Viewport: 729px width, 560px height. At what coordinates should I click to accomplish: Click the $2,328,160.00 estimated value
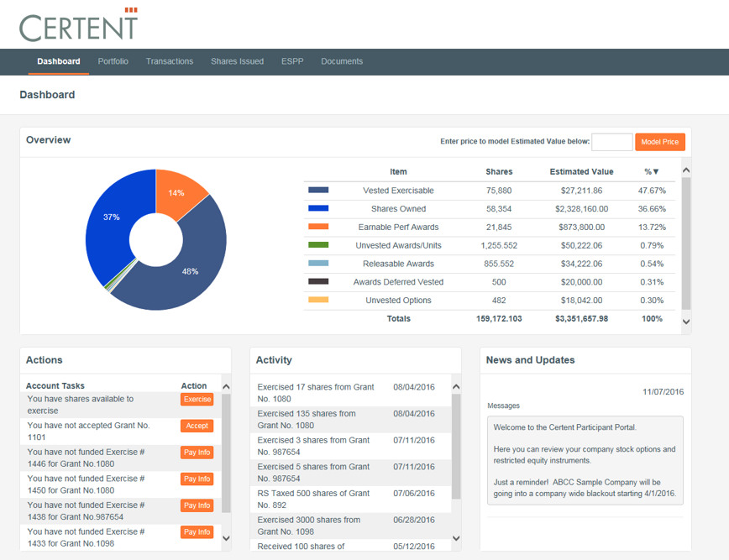click(582, 209)
